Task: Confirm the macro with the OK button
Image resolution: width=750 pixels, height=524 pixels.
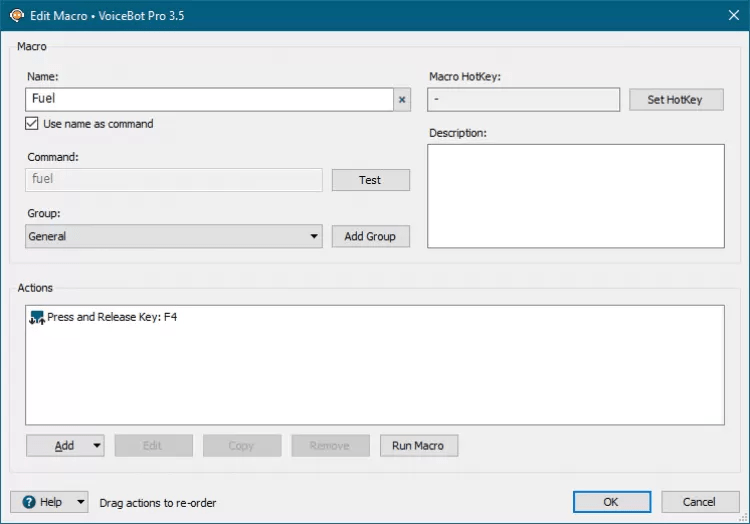Action: tap(611, 502)
